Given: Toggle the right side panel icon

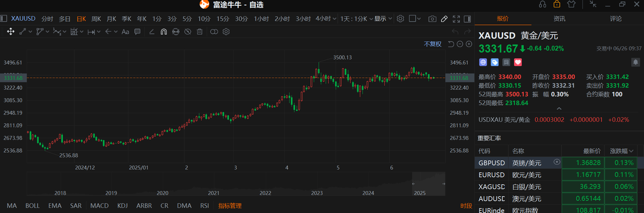Looking at the screenshot, I should [x=467, y=19].
